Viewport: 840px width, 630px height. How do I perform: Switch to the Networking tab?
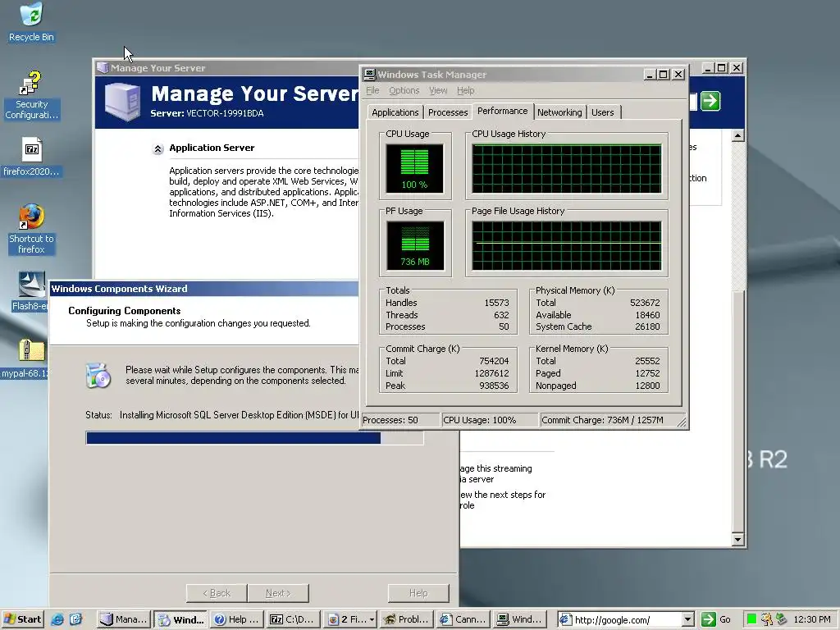[x=559, y=112]
